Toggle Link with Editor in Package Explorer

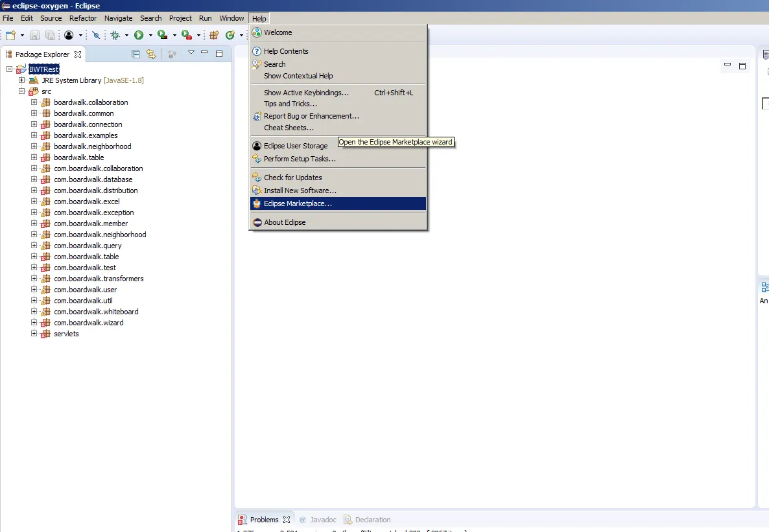point(151,54)
